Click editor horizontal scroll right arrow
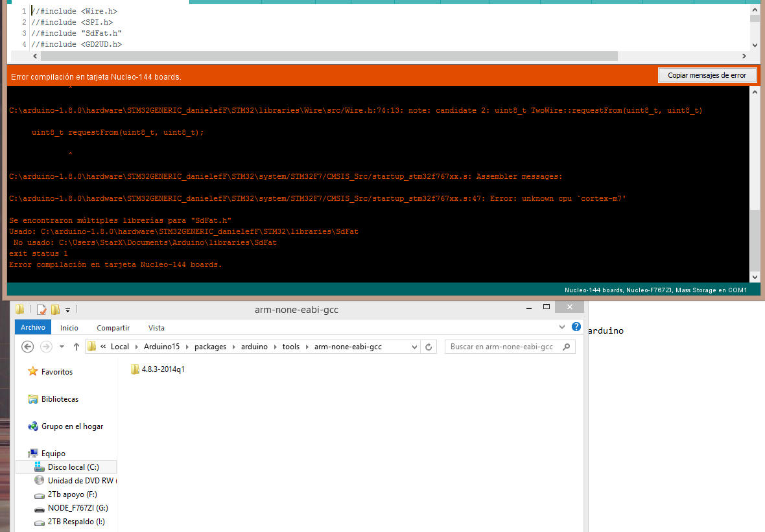This screenshot has width=765, height=532. pos(744,56)
